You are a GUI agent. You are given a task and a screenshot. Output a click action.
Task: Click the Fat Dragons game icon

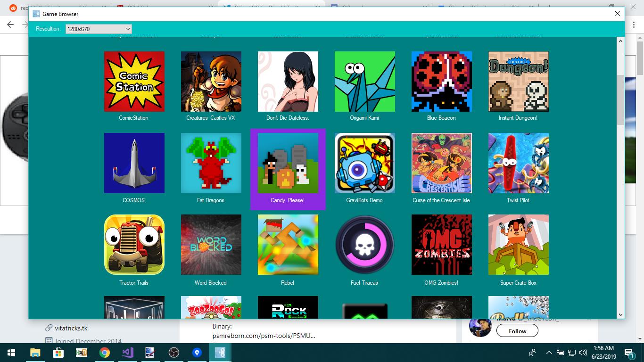tap(211, 163)
